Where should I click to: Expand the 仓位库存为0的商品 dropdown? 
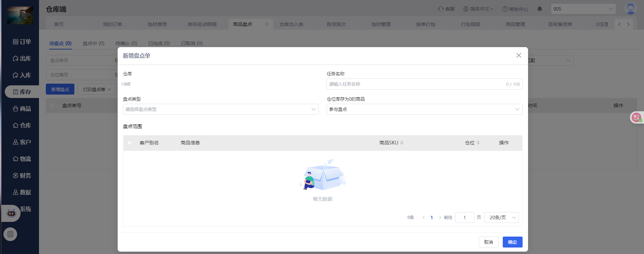pos(424,109)
